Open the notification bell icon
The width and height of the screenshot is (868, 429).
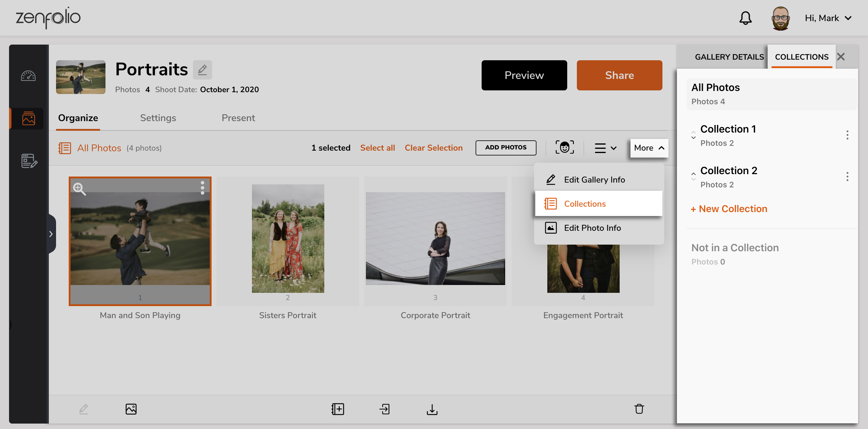pos(745,18)
